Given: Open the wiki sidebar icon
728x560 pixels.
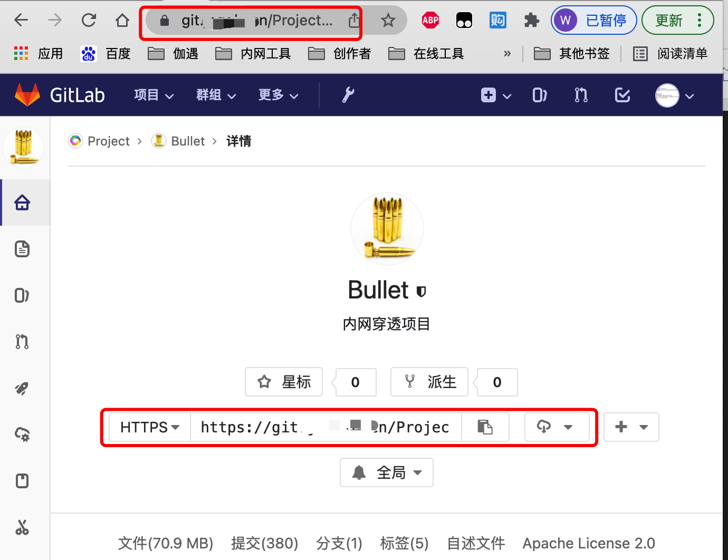Looking at the screenshot, I should (22, 481).
